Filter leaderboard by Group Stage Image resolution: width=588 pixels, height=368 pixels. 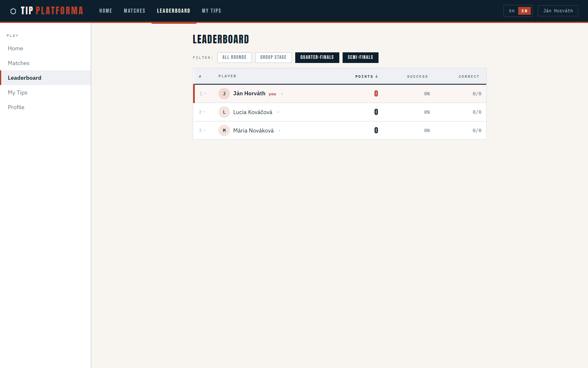[x=273, y=58]
